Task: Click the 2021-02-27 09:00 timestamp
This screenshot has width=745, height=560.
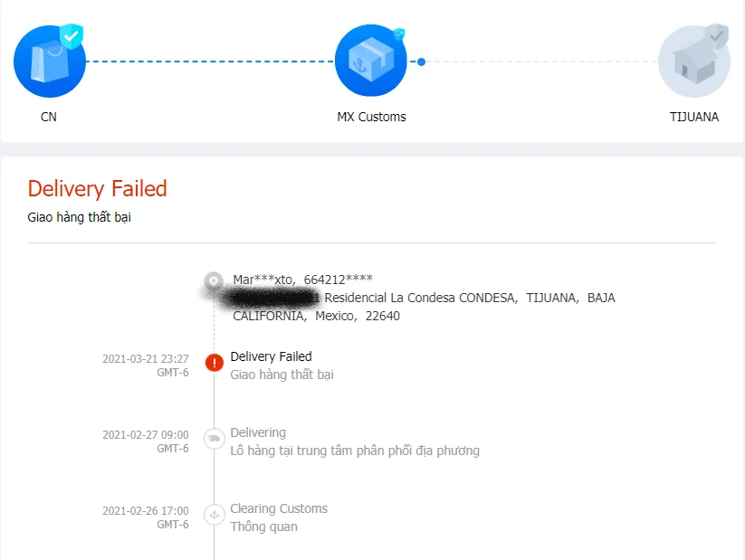Action: (146, 434)
